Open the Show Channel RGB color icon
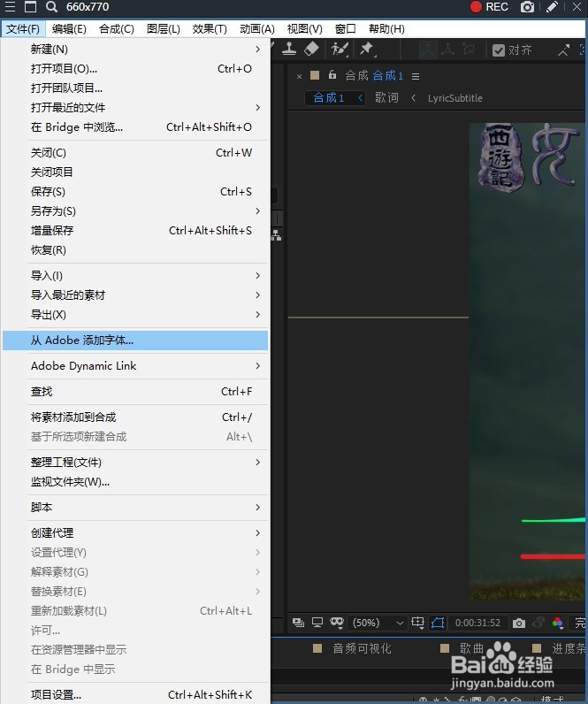Screen dimensions: 588x704 [x=557, y=623]
